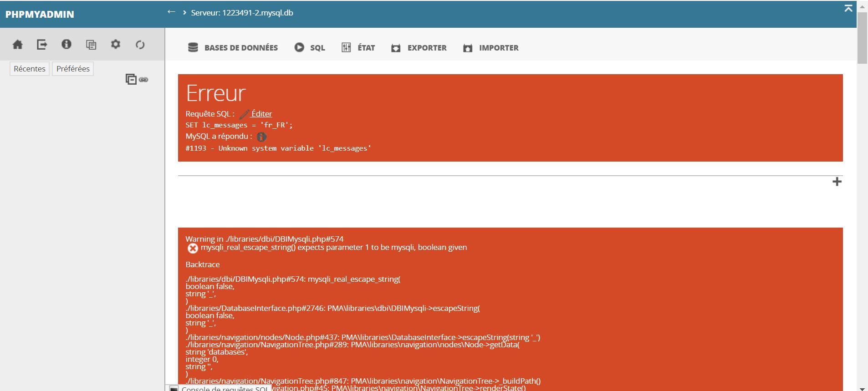Open the Préférées tables list
Viewport: 868px width, 391px height.
(73, 69)
